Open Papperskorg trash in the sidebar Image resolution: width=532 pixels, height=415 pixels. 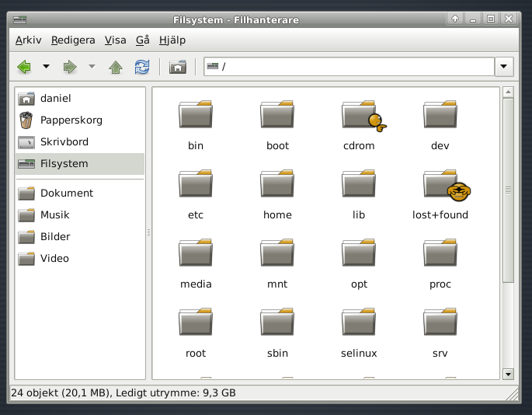(80, 120)
